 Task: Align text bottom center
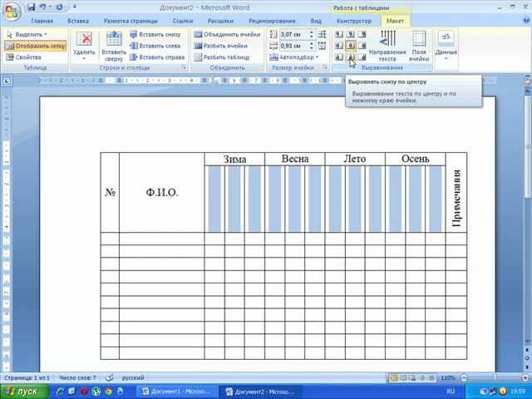(351, 57)
